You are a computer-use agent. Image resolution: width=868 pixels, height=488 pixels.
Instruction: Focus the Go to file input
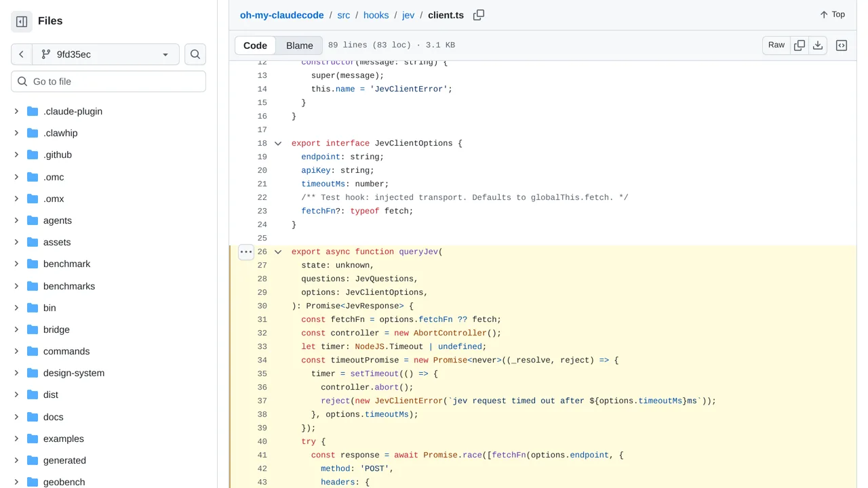click(x=108, y=81)
